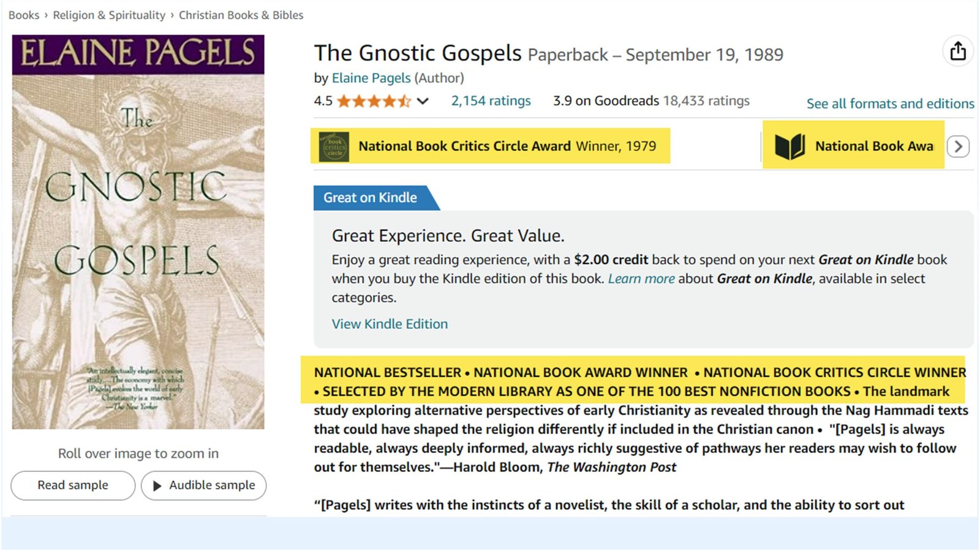Image resolution: width=980 pixels, height=551 pixels.
Task: Click See all formats and editions
Action: click(x=889, y=103)
